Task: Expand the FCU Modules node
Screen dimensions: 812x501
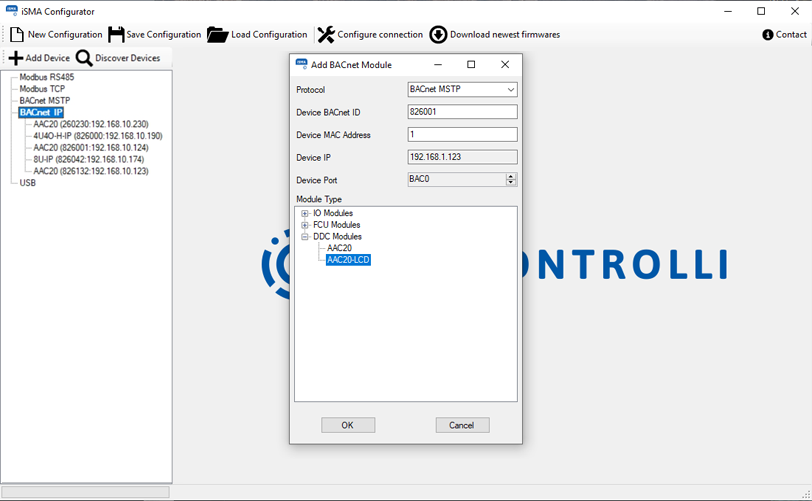Action: click(305, 225)
